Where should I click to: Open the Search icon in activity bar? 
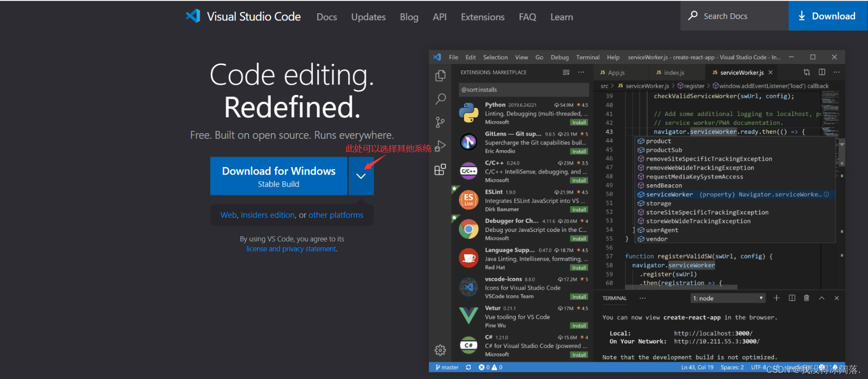(440, 99)
